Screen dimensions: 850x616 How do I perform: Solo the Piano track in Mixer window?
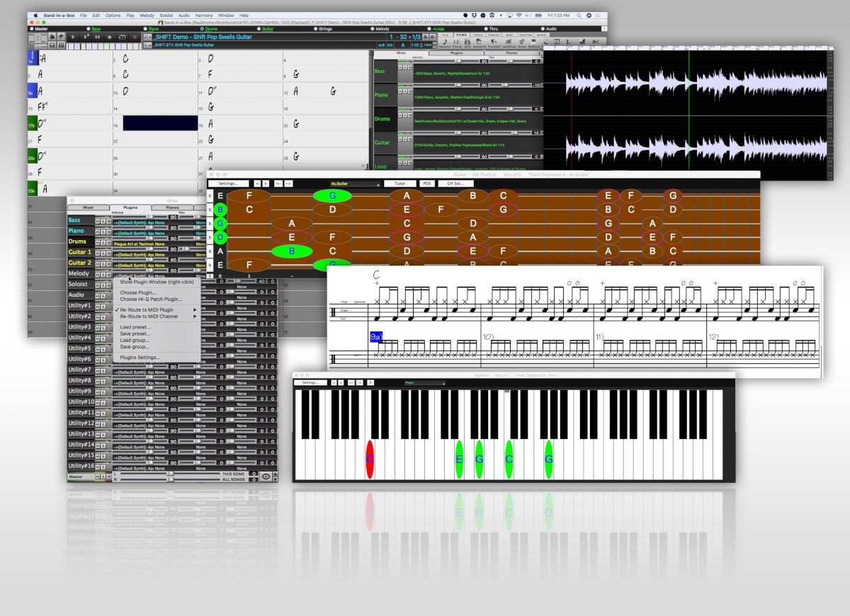coord(103,232)
